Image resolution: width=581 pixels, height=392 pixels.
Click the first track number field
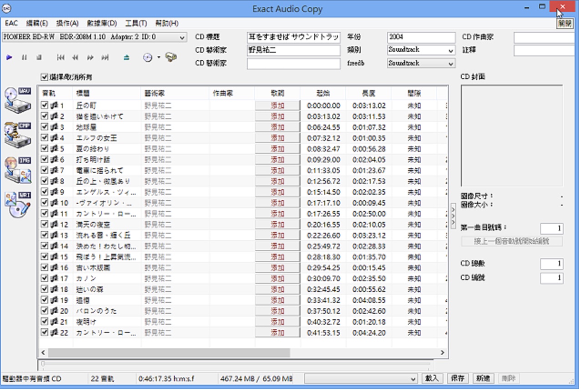[x=552, y=228]
